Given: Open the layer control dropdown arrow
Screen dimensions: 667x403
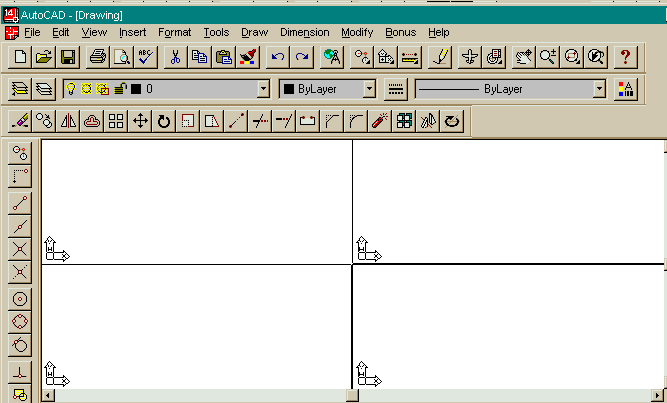Looking at the screenshot, I should tap(263, 89).
